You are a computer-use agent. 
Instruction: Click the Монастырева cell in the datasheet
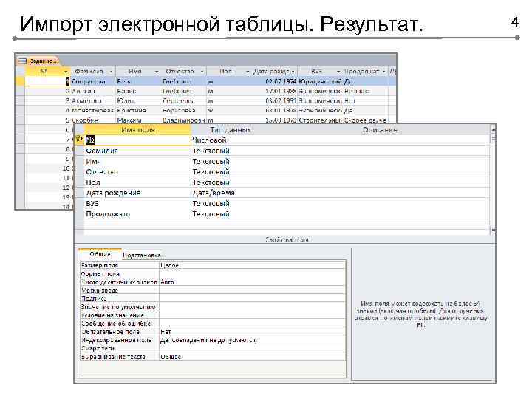(92, 111)
